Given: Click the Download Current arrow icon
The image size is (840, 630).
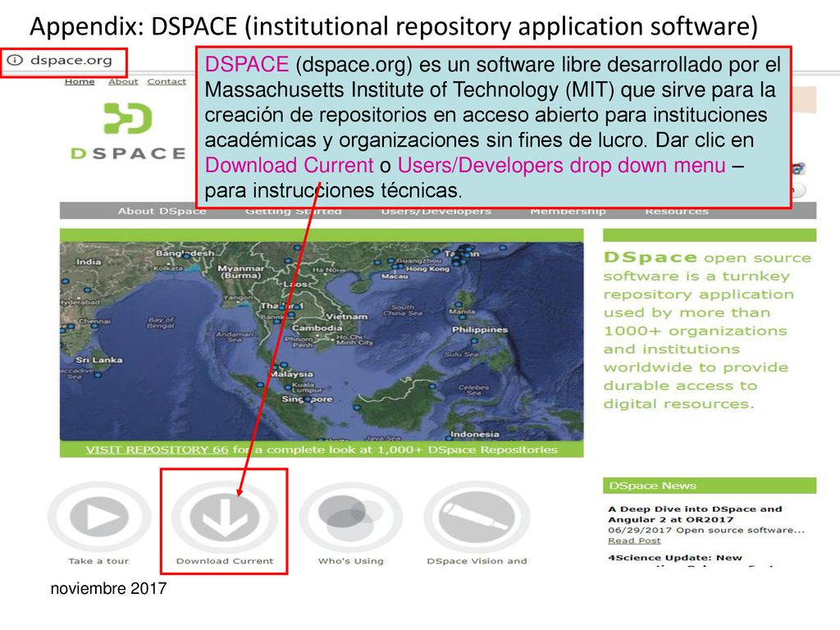Looking at the screenshot, I should pyautogui.click(x=225, y=518).
